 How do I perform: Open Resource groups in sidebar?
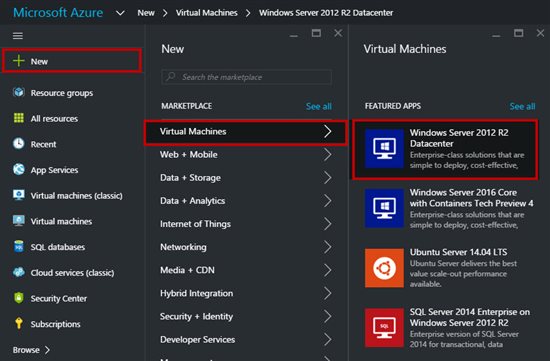62,93
